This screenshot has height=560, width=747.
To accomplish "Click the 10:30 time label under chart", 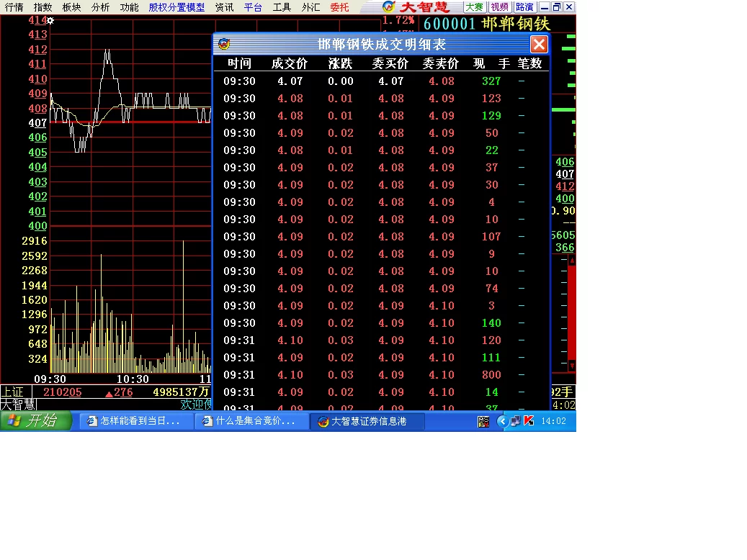I will coord(133,379).
